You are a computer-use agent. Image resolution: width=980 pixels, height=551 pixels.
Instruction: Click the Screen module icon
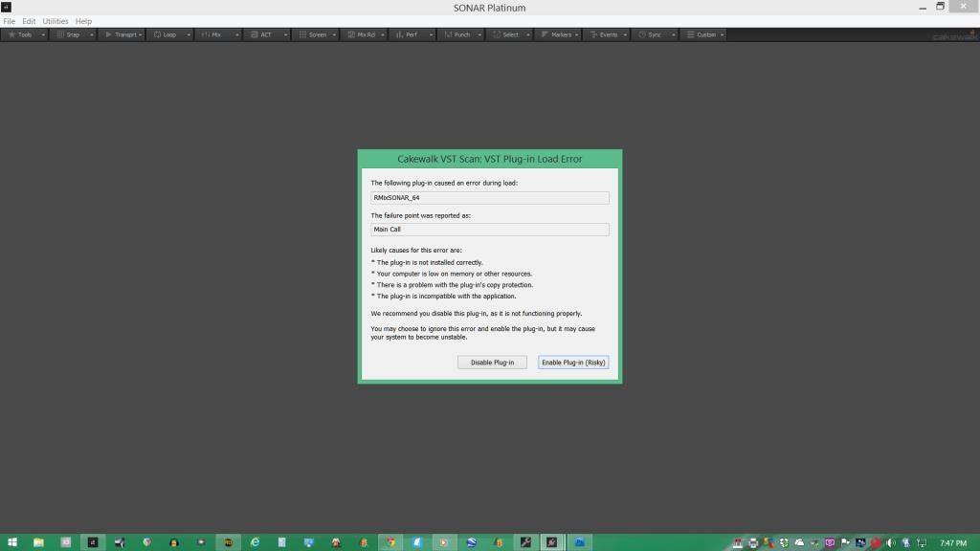point(302,34)
